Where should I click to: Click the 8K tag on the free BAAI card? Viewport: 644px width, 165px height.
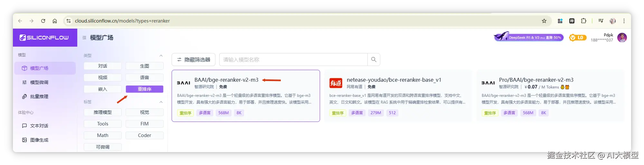point(239,113)
